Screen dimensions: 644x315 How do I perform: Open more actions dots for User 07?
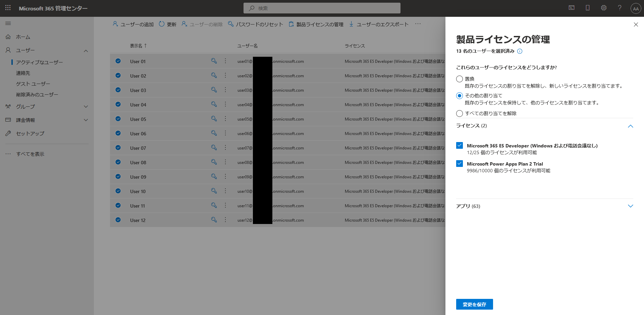225,147
